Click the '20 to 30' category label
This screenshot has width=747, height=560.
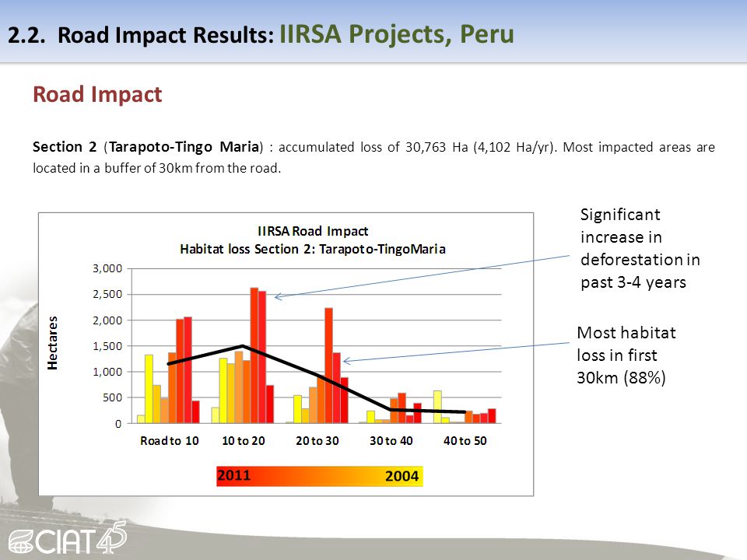point(317,441)
